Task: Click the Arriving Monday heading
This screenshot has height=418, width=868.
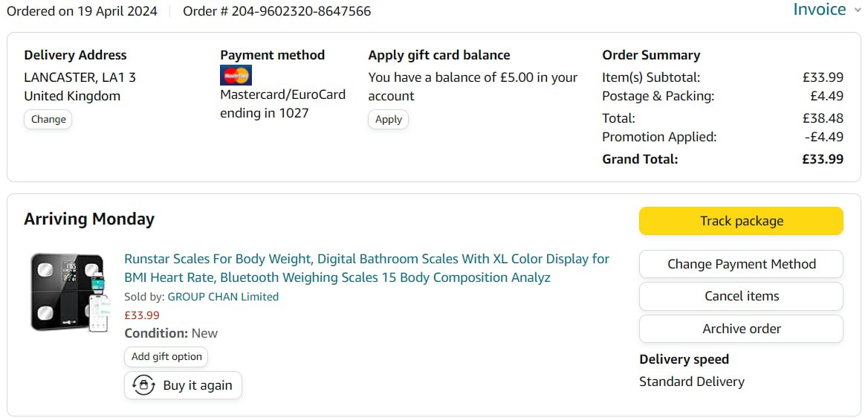Action: click(x=89, y=219)
